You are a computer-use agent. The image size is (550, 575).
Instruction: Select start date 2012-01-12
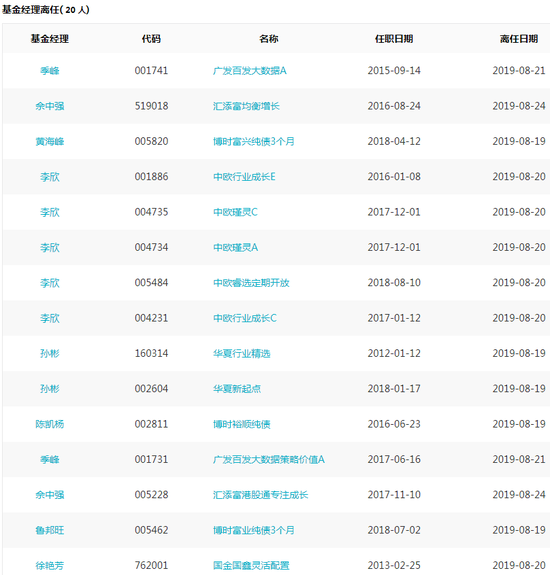point(394,354)
